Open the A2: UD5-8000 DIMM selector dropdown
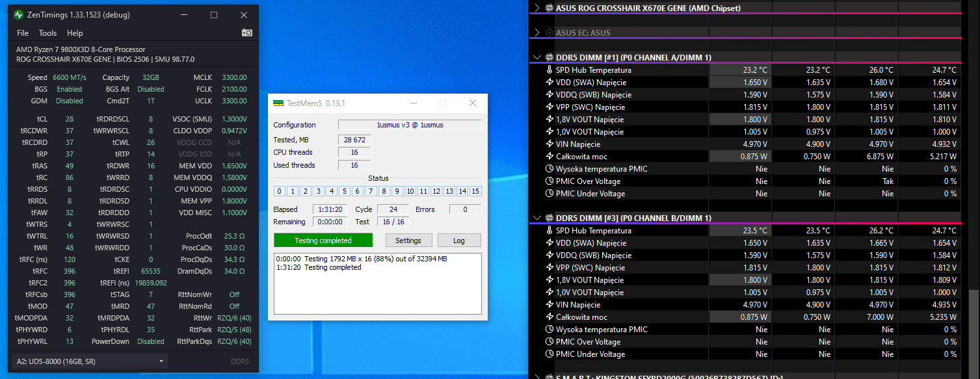The width and height of the screenshot is (980, 379). pos(90,361)
